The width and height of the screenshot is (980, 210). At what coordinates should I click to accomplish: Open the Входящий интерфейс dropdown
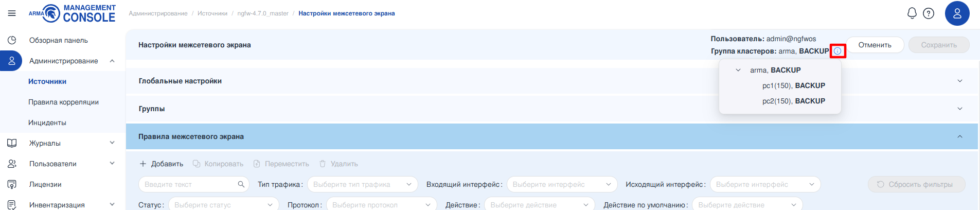[x=561, y=184]
